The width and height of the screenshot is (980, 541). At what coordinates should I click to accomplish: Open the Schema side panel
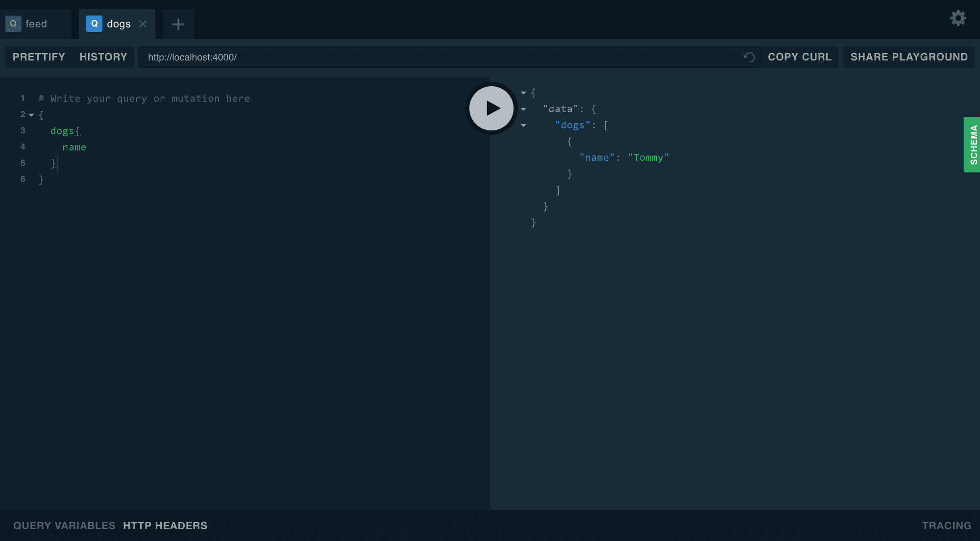[973, 145]
